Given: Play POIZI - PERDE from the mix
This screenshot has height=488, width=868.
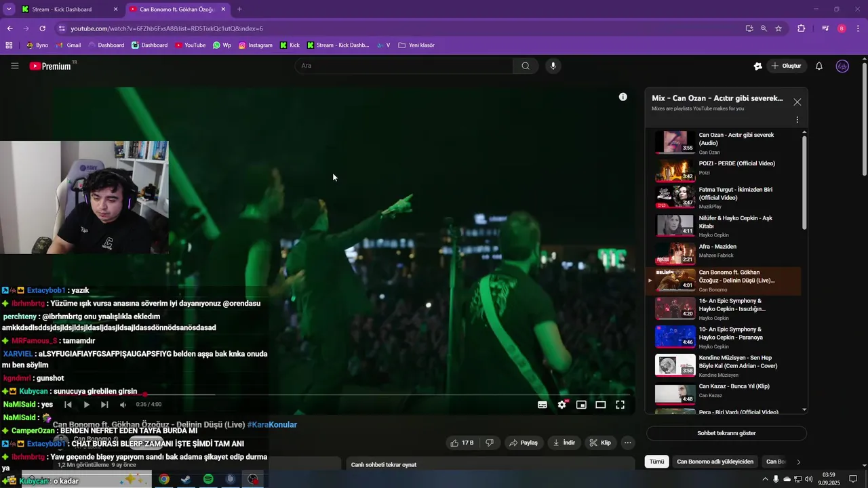Looking at the screenshot, I should pyautogui.click(x=724, y=169).
